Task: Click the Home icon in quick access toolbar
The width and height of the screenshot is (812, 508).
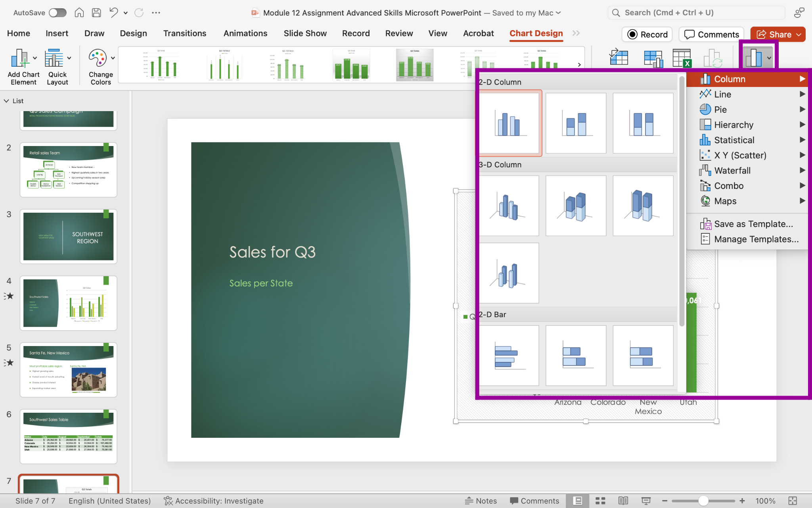Action: [x=79, y=13]
